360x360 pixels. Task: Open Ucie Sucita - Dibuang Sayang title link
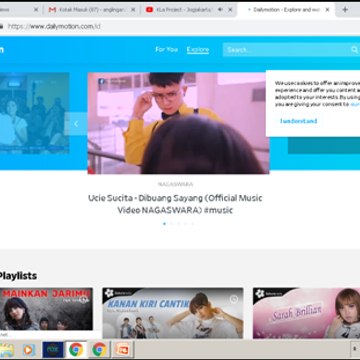(175, 204)
